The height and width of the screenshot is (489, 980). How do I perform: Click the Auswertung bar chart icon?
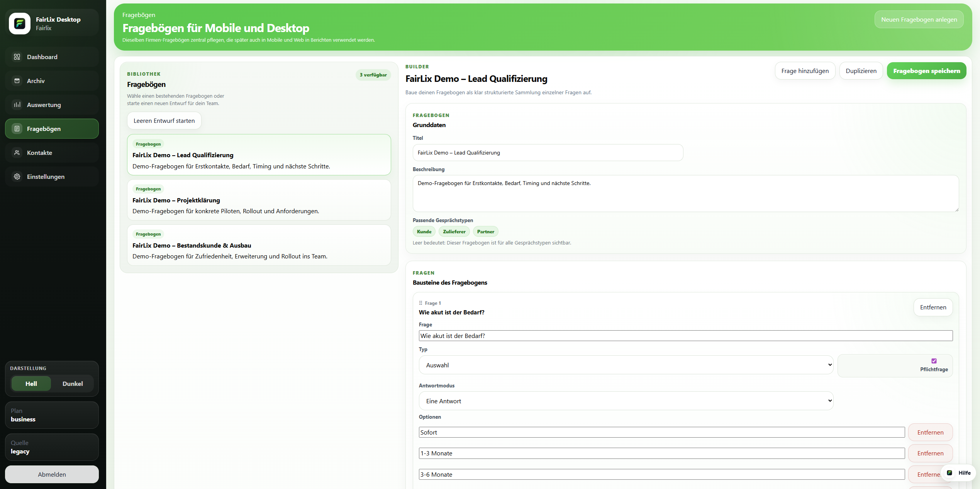(x=17, y=105)
